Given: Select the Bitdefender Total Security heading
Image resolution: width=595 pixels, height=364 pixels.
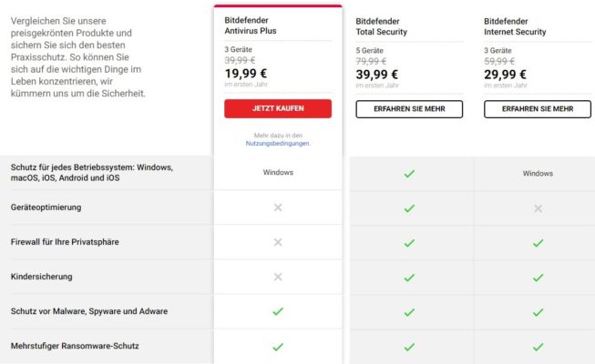Looking at the screenshot, I should pos(382,26).
